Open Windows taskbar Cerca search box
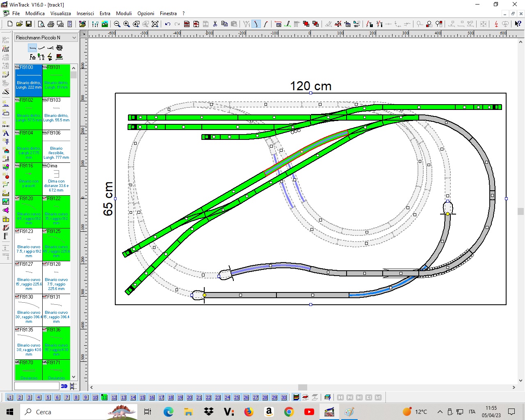525x420 pixels. (62, 412)
